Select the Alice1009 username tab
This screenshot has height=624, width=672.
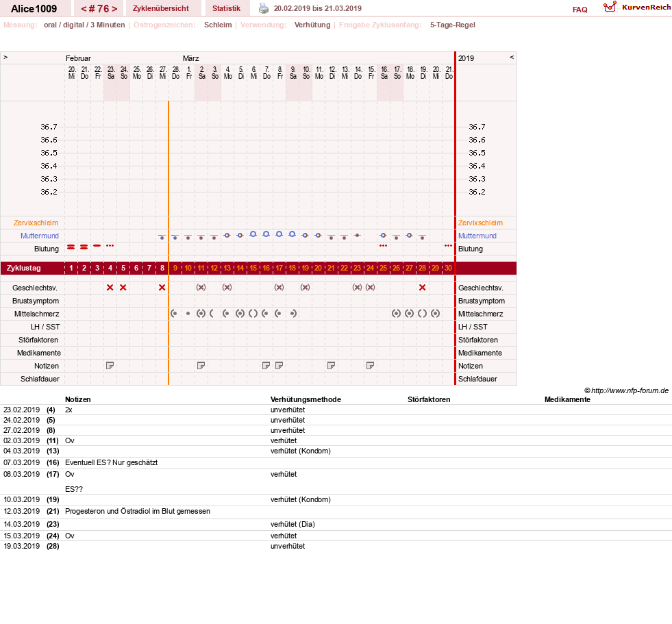(34, 9)
